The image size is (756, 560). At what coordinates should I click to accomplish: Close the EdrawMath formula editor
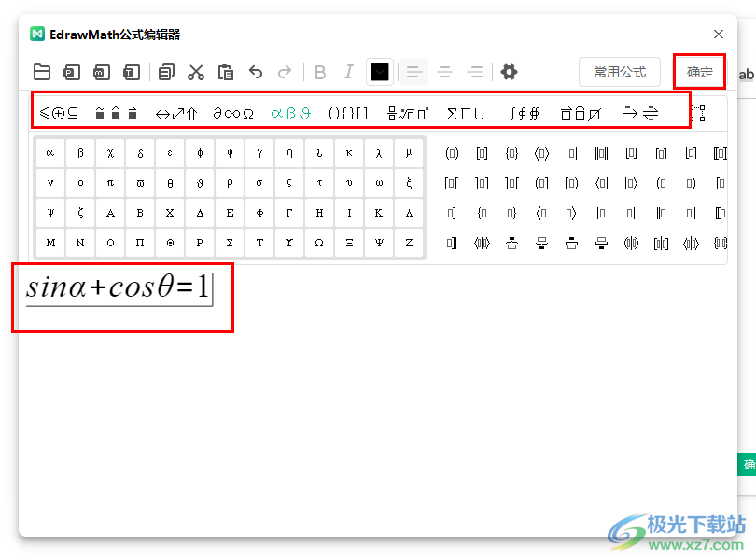coord(719,35)
